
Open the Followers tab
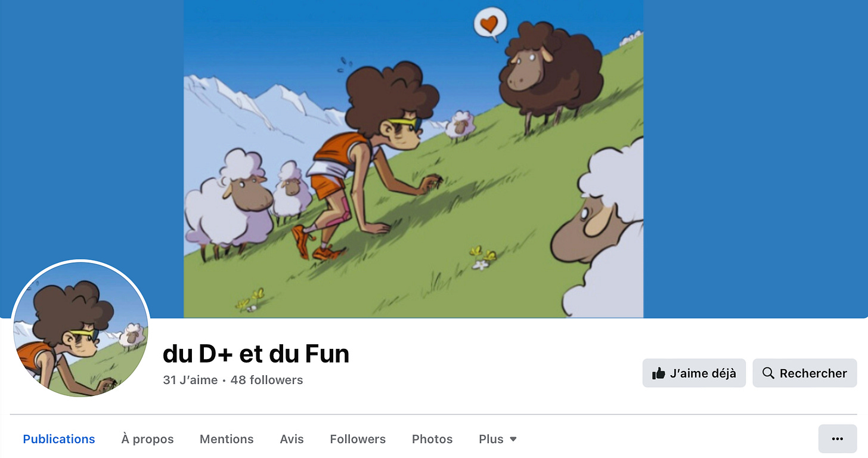tap(358, 439)
